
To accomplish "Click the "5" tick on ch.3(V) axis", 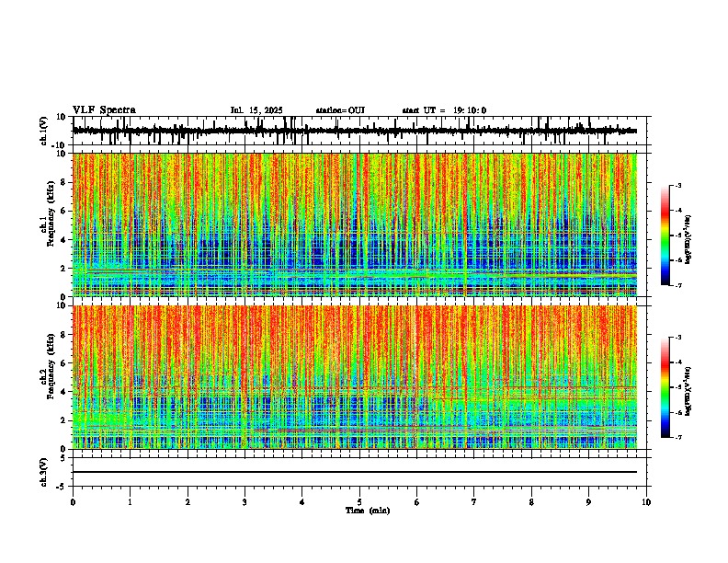I will pos(63,458).
